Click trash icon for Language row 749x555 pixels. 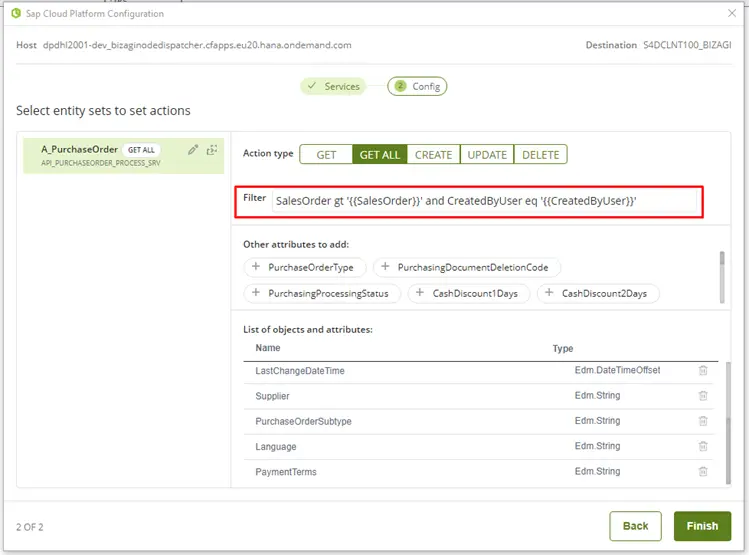pyautogui.click(x=703, y=447)
